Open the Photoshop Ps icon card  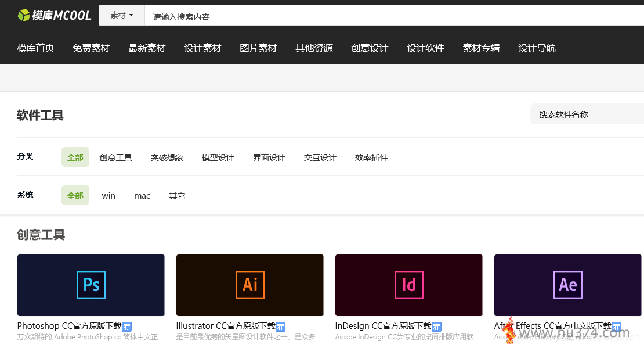91,285
